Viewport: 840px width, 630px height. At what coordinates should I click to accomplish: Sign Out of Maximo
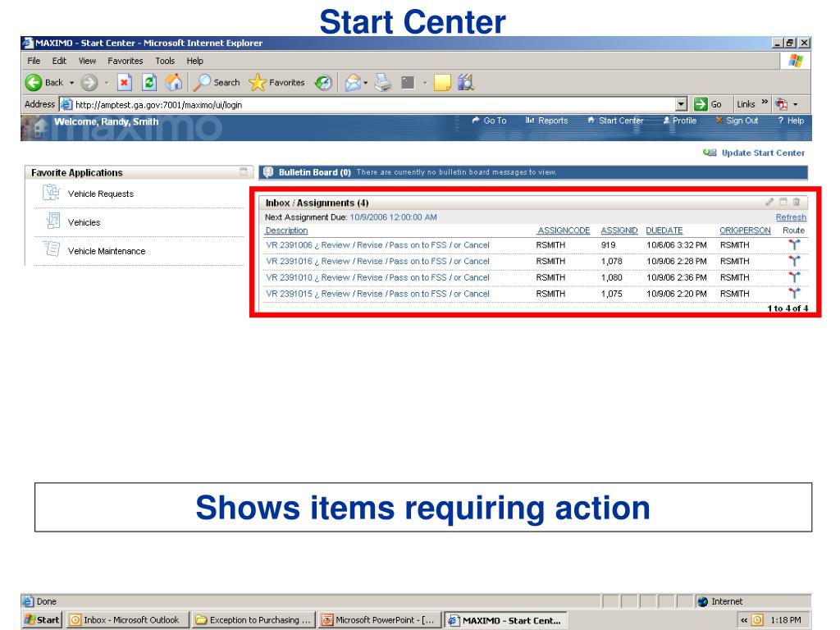[x=737, y=121]
